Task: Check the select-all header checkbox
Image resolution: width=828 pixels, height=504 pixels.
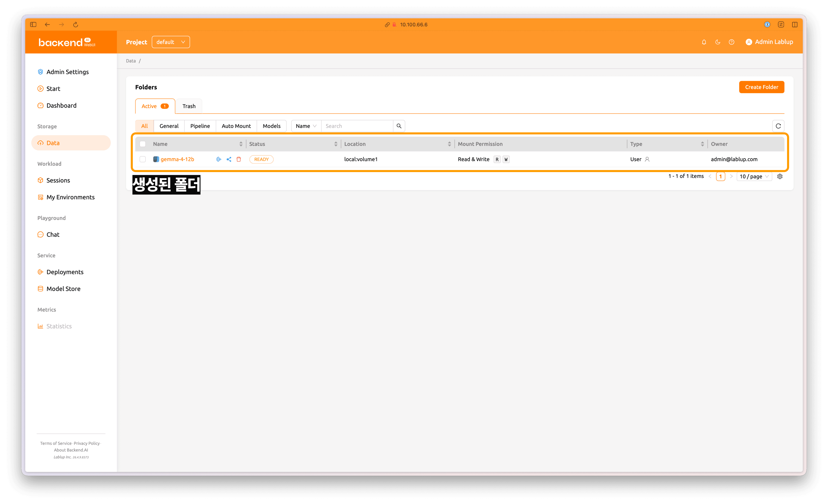Action: tap(142, 144)
